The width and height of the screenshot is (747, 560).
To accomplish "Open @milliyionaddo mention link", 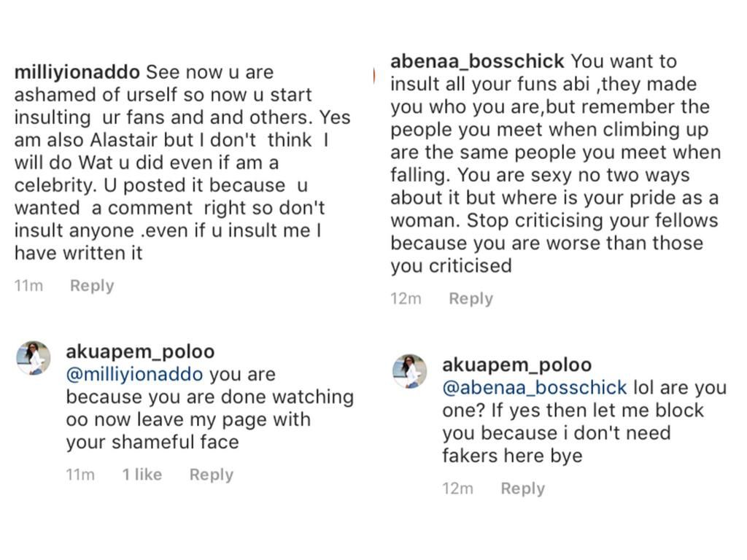I will [134, 374].
